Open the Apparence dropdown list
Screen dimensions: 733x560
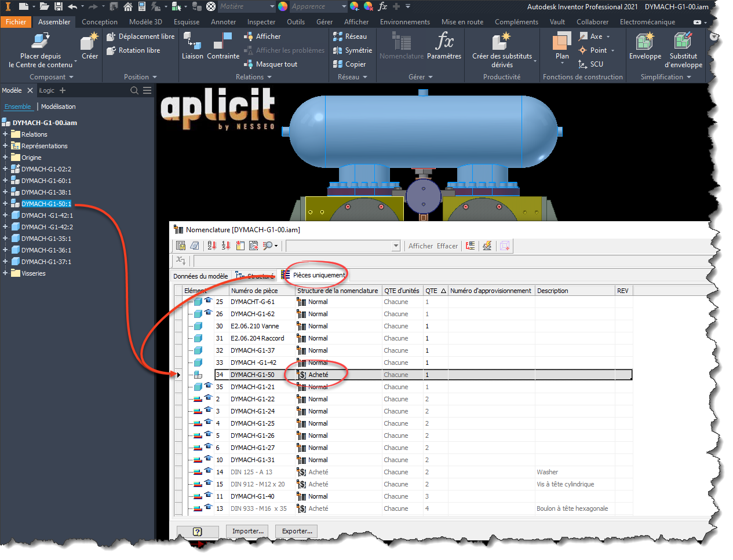click(344, 6)
